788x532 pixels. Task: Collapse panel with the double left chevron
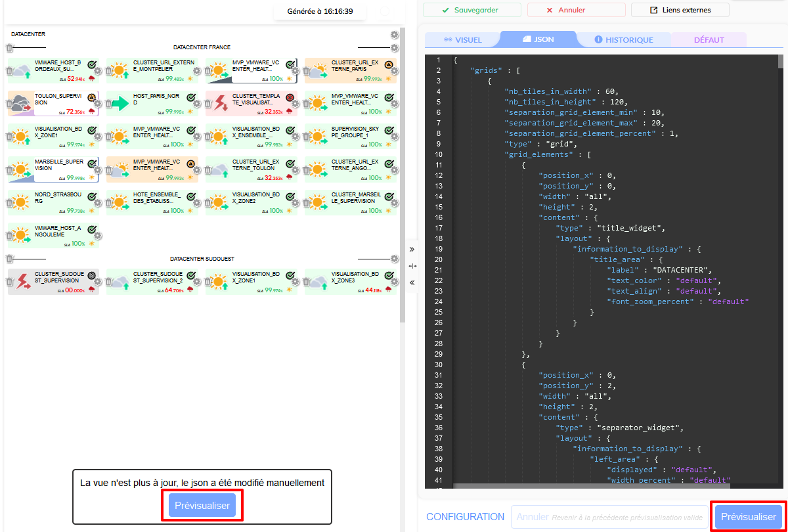pyautogui.click(x=412, y=282)
